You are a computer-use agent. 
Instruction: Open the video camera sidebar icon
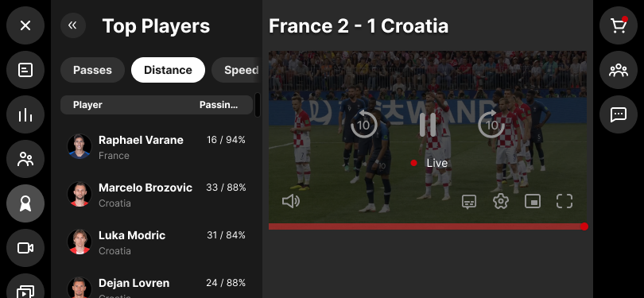[x=25, y=248]
